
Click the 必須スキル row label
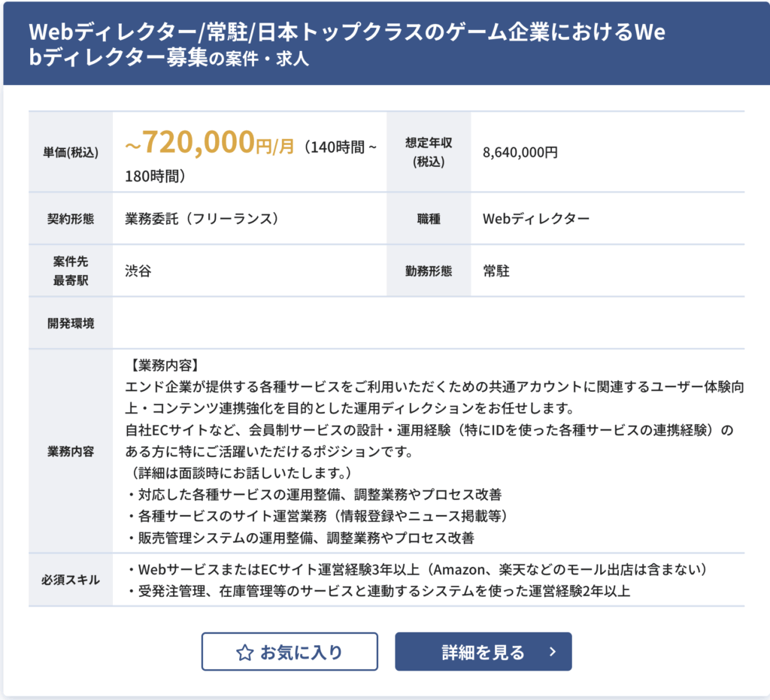coord(71,580)
